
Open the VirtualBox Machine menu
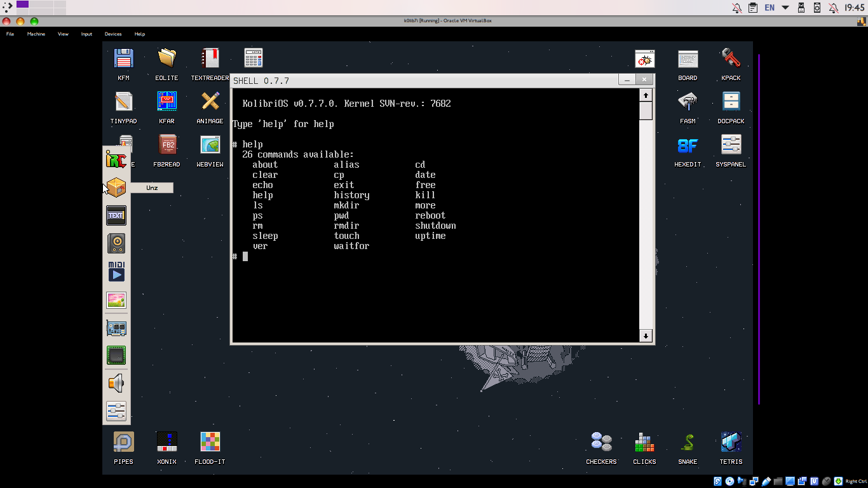(36, 34)
